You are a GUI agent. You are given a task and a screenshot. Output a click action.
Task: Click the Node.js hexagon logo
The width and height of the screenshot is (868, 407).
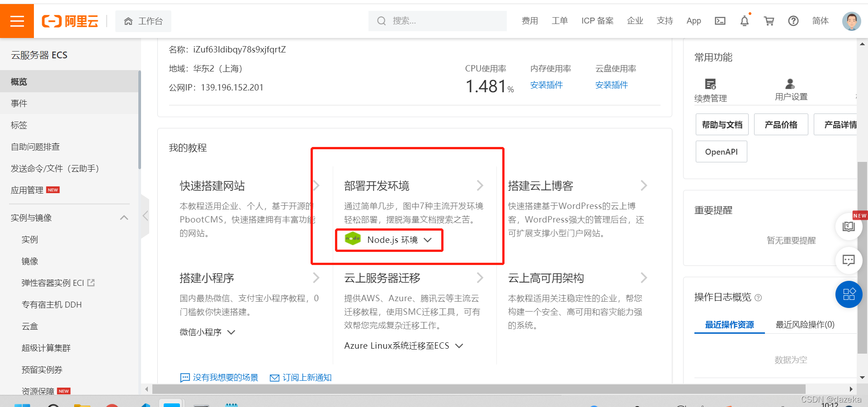point(353,239)
